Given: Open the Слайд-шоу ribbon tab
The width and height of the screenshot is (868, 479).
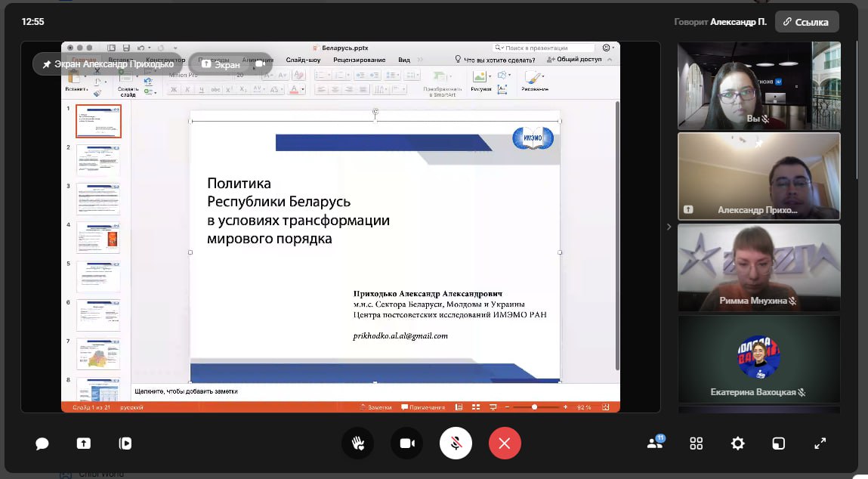Looking at the screenshot, I should [304, 60].
